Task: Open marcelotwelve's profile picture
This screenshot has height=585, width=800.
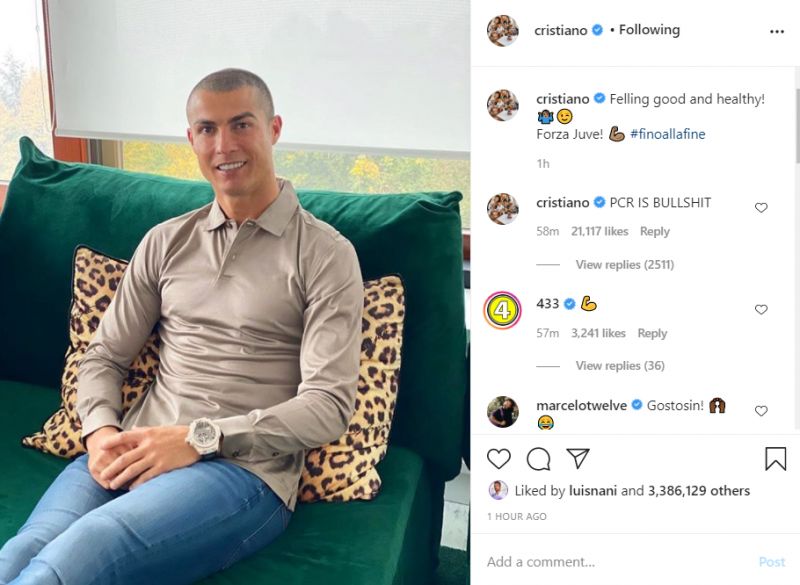Action: point(503,411)
